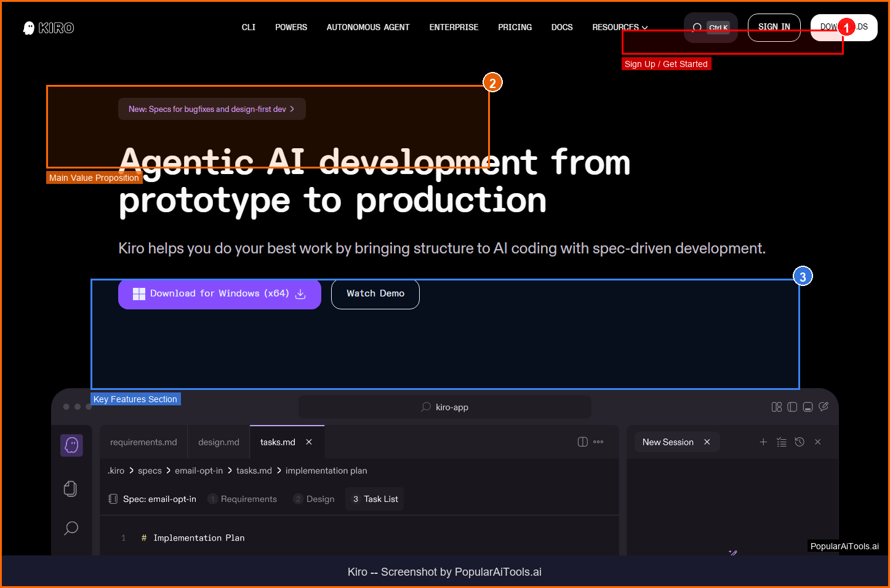
Task: Expand the Resources dropdown menu
Action: [x=619, y=27]
